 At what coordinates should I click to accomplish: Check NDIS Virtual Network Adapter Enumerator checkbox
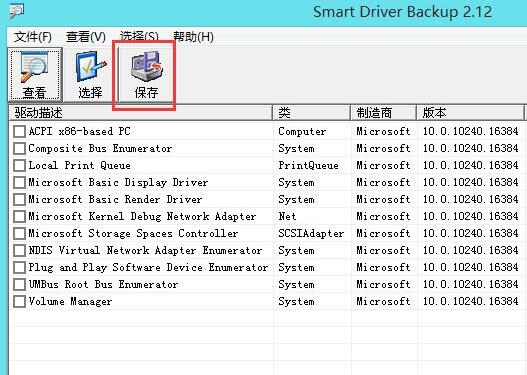[19, 250]
